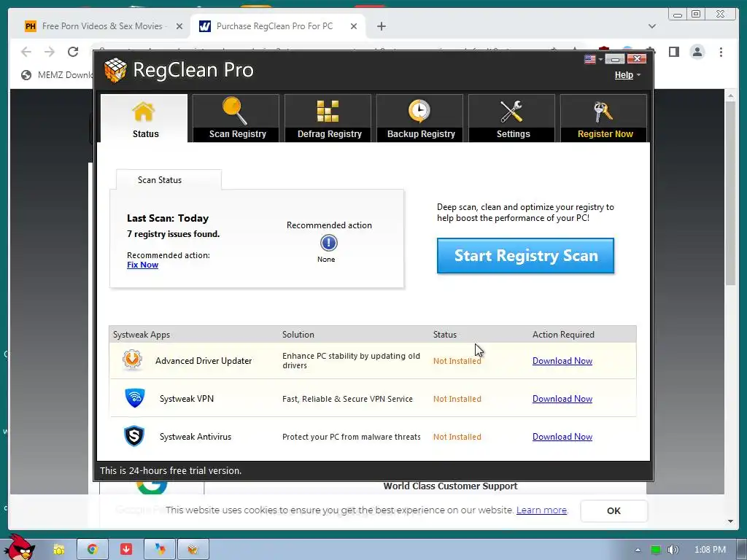This screenshot has height=560, width=747.
Task: Open the Chrome three-dot menu
Action: (x=721, y=52)
